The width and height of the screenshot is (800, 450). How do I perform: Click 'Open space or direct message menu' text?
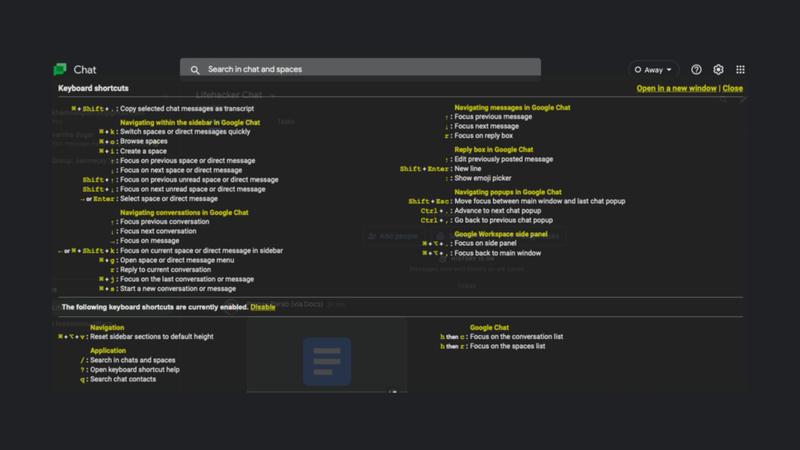pos(177,260)
